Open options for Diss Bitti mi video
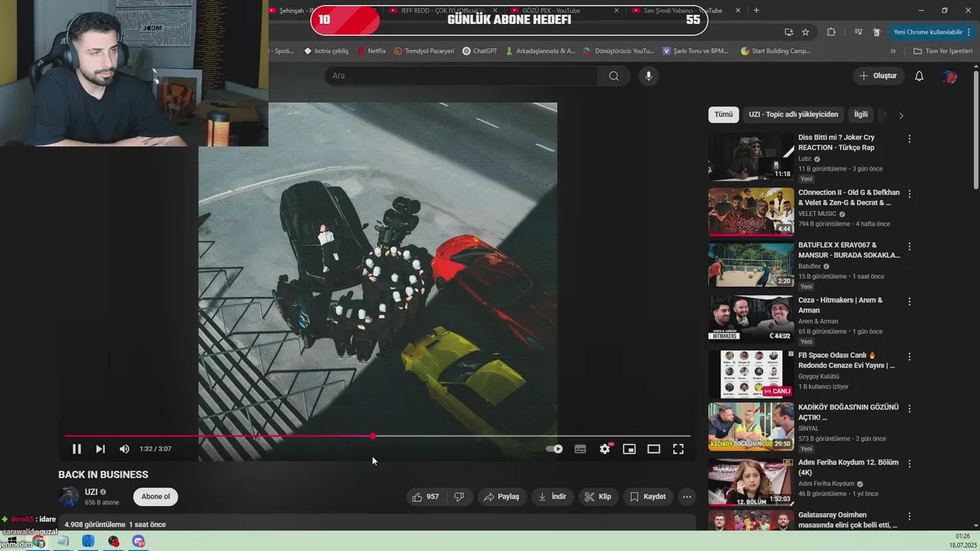The height and width of the screenshot is (551, 980). click(x=910, y=139)
